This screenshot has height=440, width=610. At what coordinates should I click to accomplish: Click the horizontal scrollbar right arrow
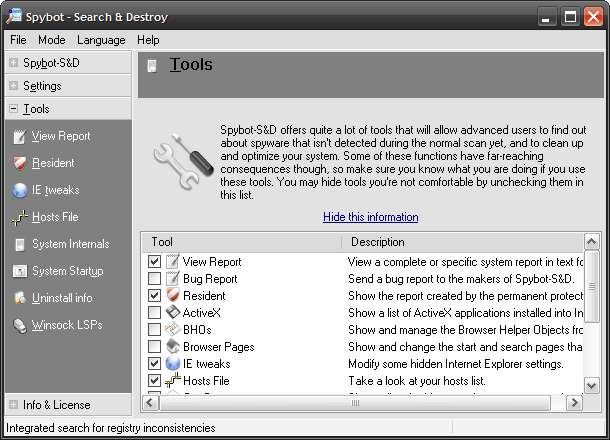click(575, 402)
